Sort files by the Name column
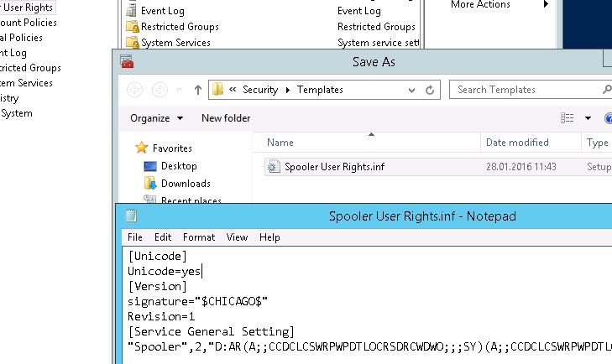The image size is (612, 364). (x=280, y=143)
